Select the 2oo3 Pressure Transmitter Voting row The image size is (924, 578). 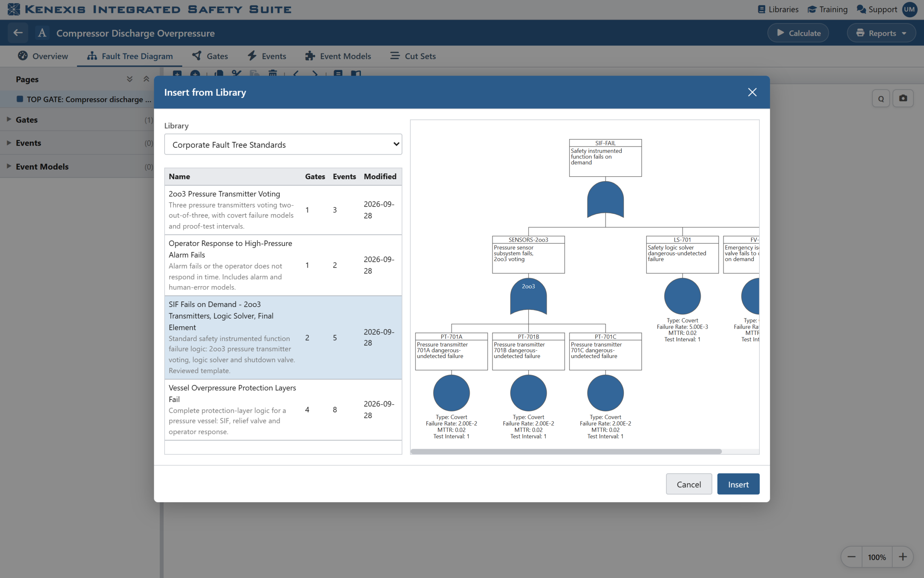pos(283,210)
